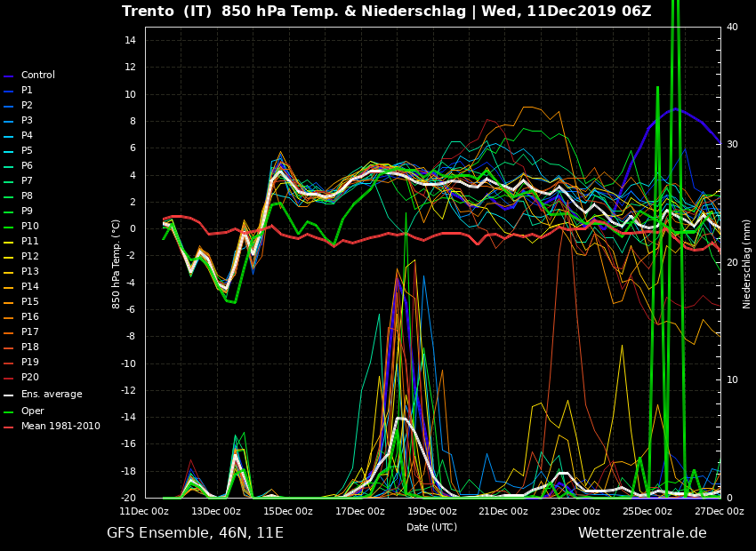
Task: Click the "GFS Ensemble, 46N, 11E" footer text
Action: (x=196, y=533)
